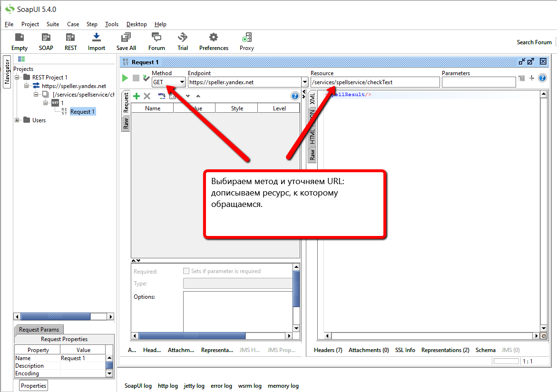
Task: Click the navigator tree view toggle icon
Action: [21, 59]
